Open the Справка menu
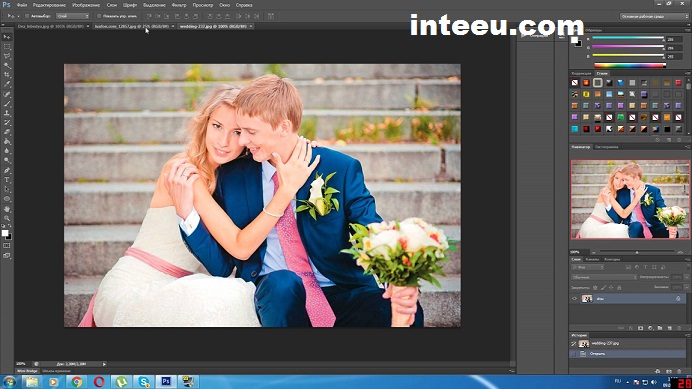Image resolution: width=692 pixels, height=389 pixels. 244,5
